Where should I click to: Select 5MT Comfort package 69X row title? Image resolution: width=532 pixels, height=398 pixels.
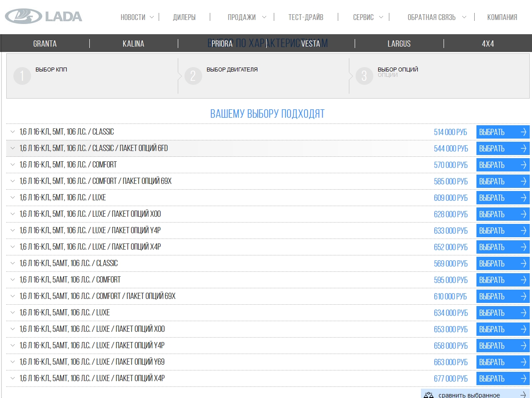point(96,181)
